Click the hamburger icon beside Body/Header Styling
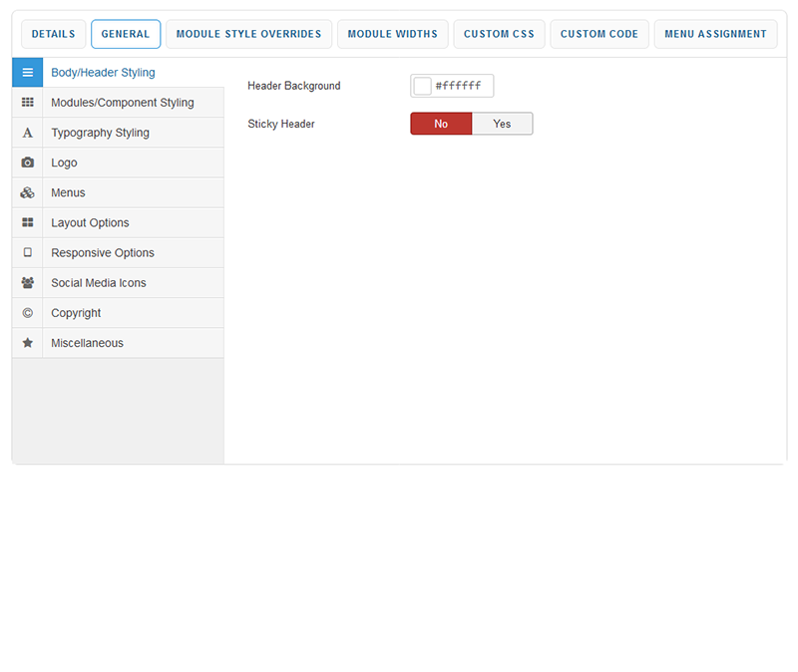This screenshot has width=798, height=672. [28, 73]
